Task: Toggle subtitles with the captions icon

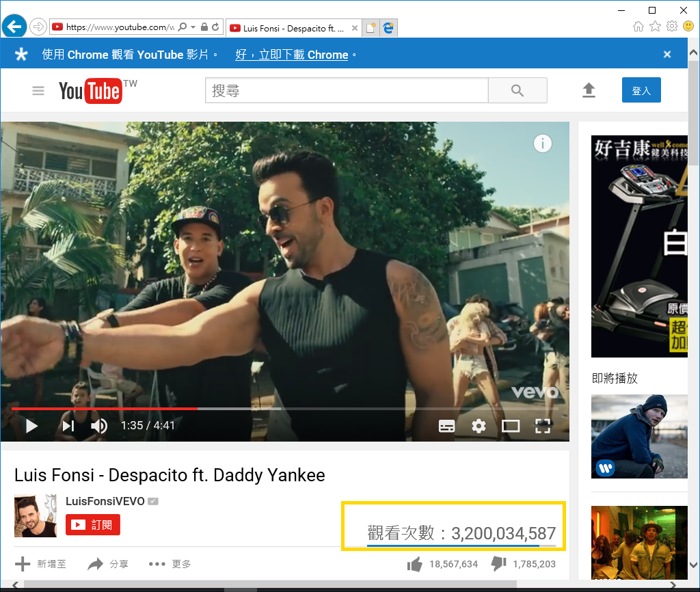Action: [x=447, y=426]
